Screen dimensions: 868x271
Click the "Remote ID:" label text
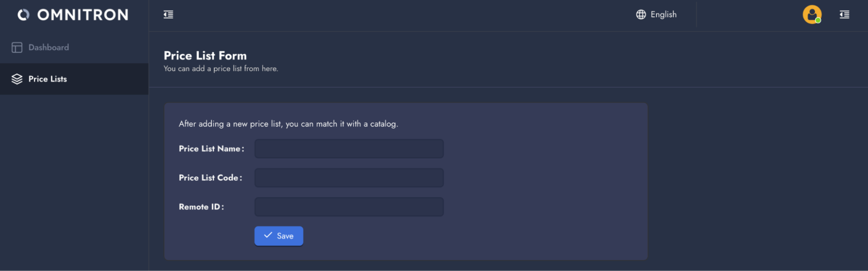click(x=201, y=207)
